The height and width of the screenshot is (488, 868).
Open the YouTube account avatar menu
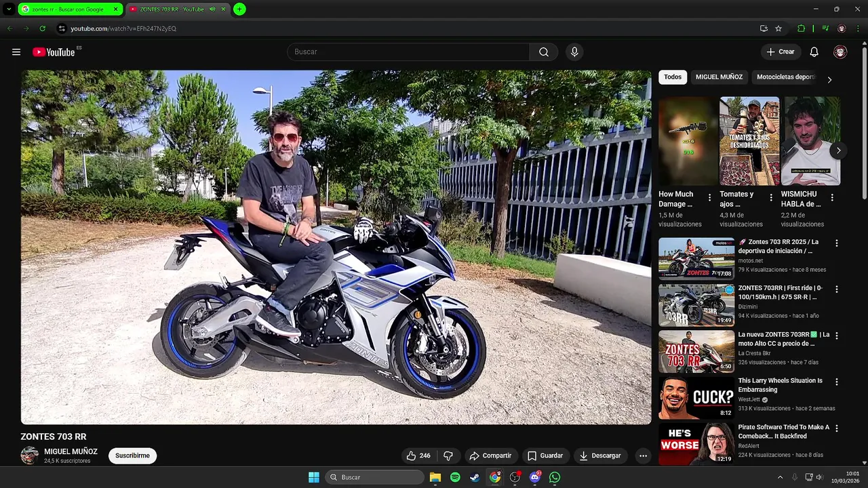840,52
